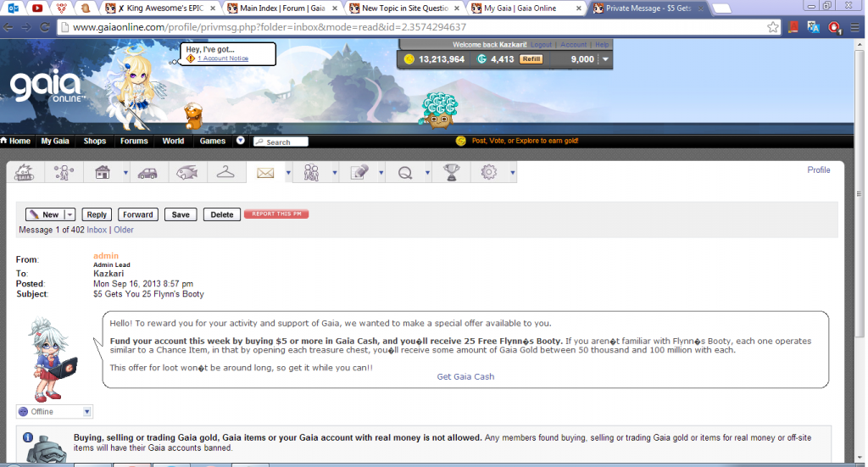Viewport: 868px width, 467px height.
Task: Click the translate browser extension icon
Action: pos(813,27)
